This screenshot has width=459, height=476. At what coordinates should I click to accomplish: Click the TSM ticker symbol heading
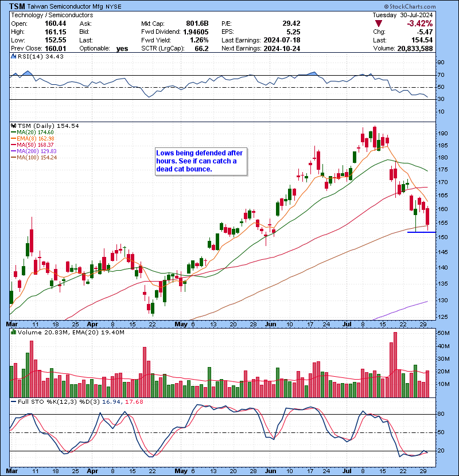pyautogui.click(x=17, y=6)
